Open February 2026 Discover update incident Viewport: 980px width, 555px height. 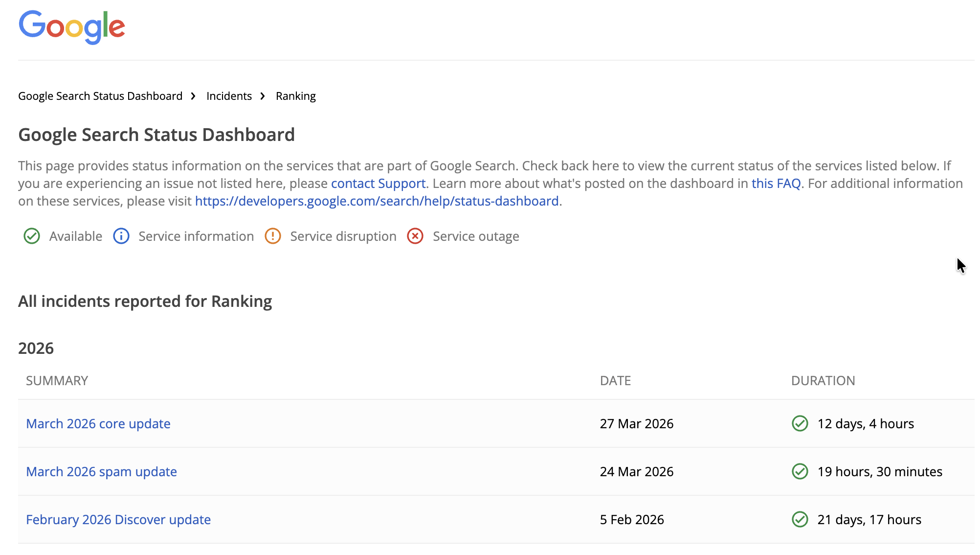tap(118, 520)
